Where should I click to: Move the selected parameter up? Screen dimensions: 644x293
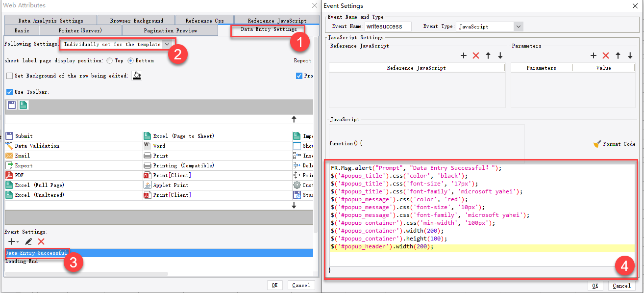(618, 55)
